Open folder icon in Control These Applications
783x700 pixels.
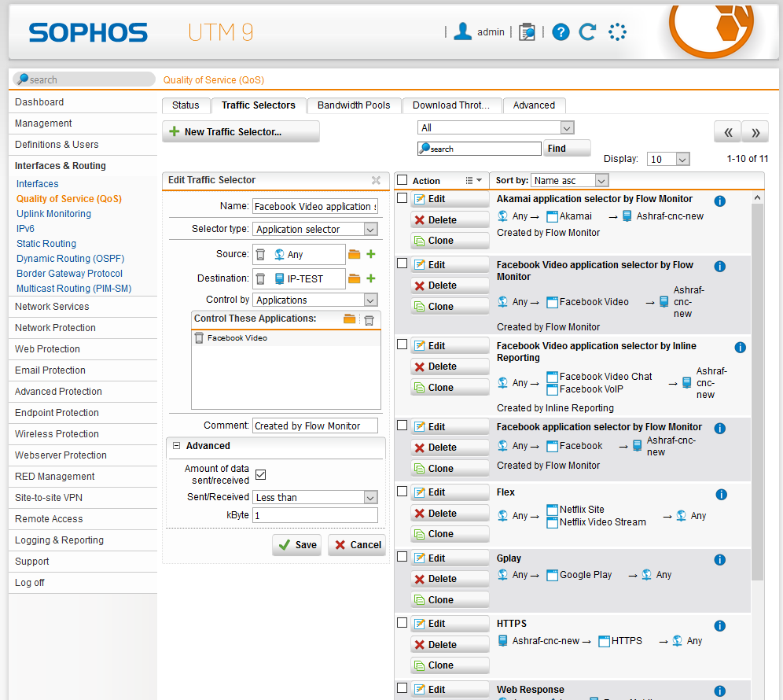350,319
